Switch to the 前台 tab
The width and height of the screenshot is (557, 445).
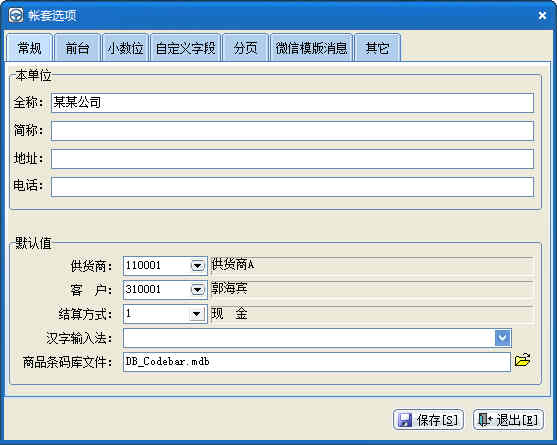77,48
